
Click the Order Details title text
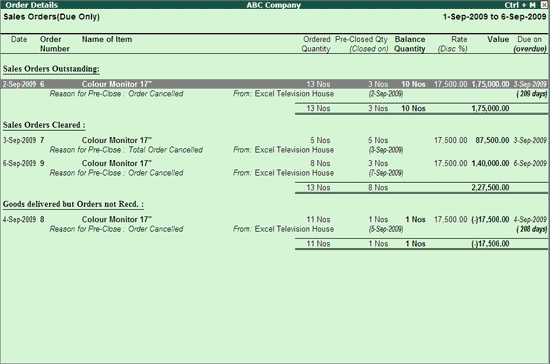32,5
